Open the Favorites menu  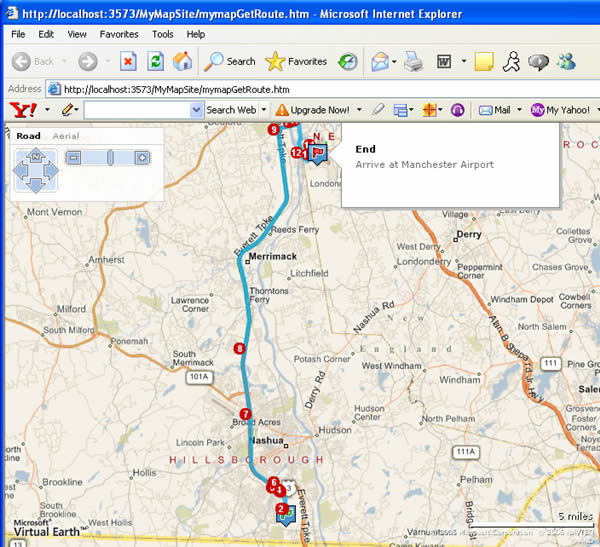tap(119, 34)
